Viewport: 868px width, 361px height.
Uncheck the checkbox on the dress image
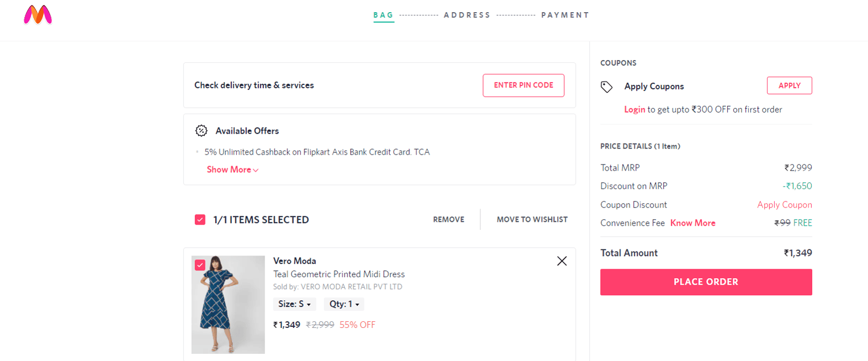point(200,265)
